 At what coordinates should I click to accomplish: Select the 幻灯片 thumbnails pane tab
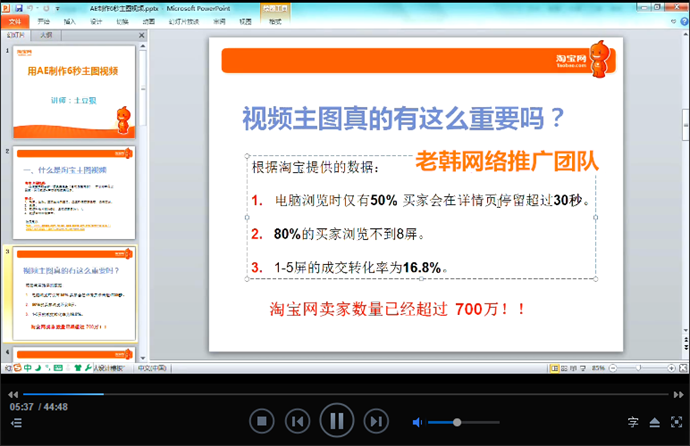click(x=15, y=35)
